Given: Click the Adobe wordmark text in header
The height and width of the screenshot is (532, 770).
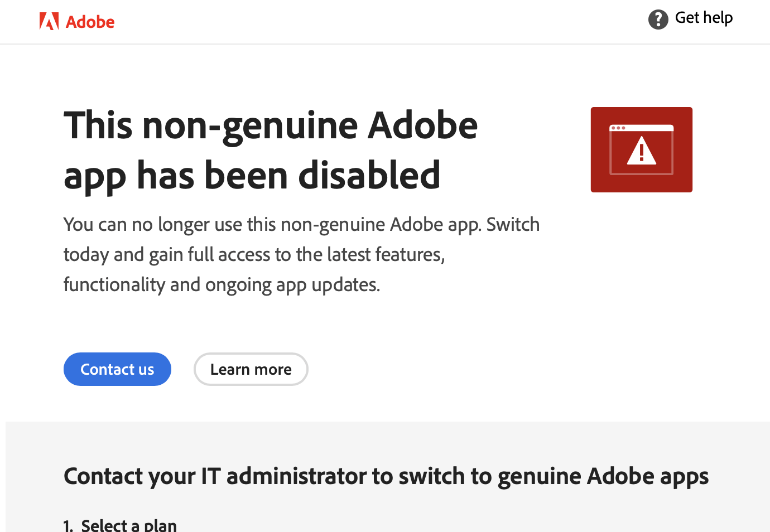Looking at the screenshot, I should pyautogui.click(x=90, y=22).
